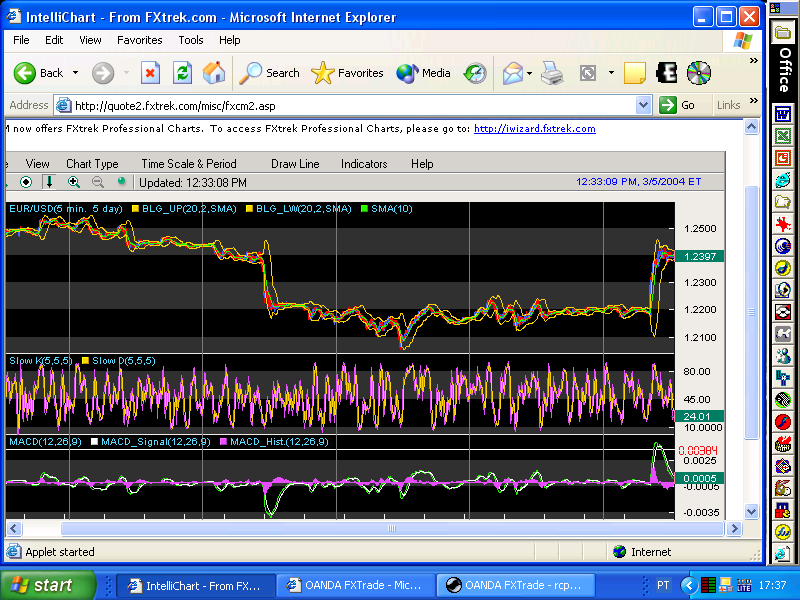Click the Windows start button
Screen dimensions: 800x600
(48, 585)
